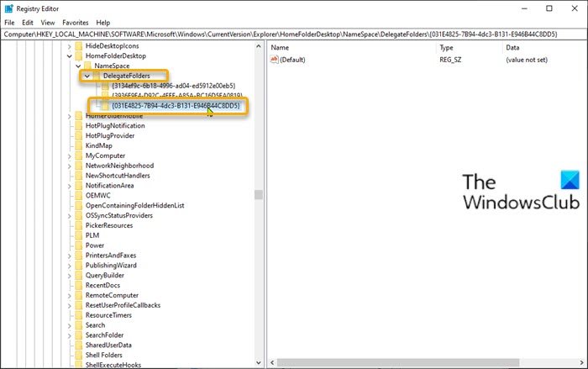The width and height of the screenshot is (588, 369).
Task: Click the {3134ef9c-6b18-4996 key folder icon
Action: 105,86
